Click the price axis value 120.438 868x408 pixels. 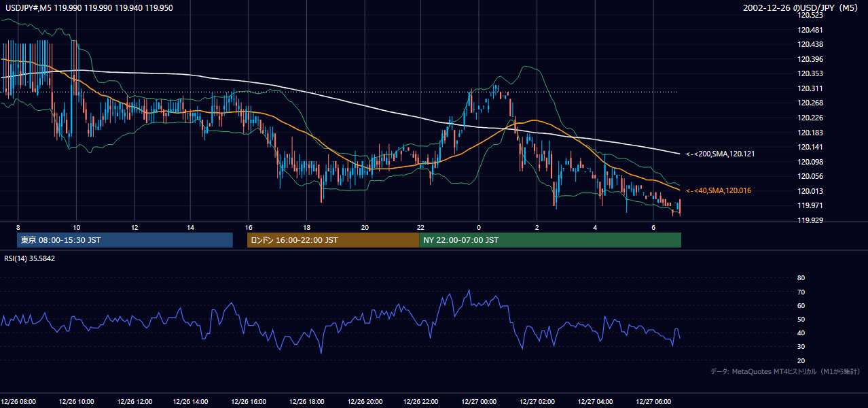[x=811, y=44]
